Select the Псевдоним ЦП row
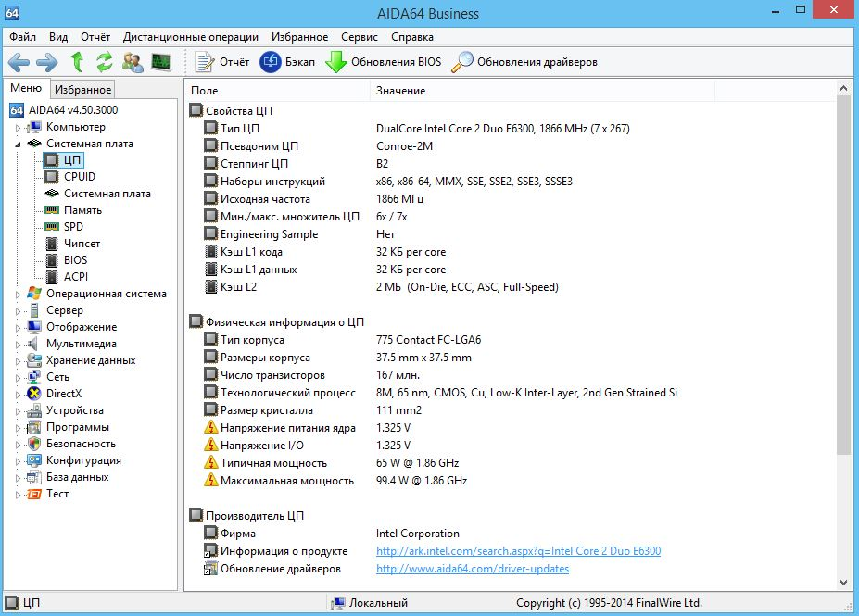 [x=318, y=146]
